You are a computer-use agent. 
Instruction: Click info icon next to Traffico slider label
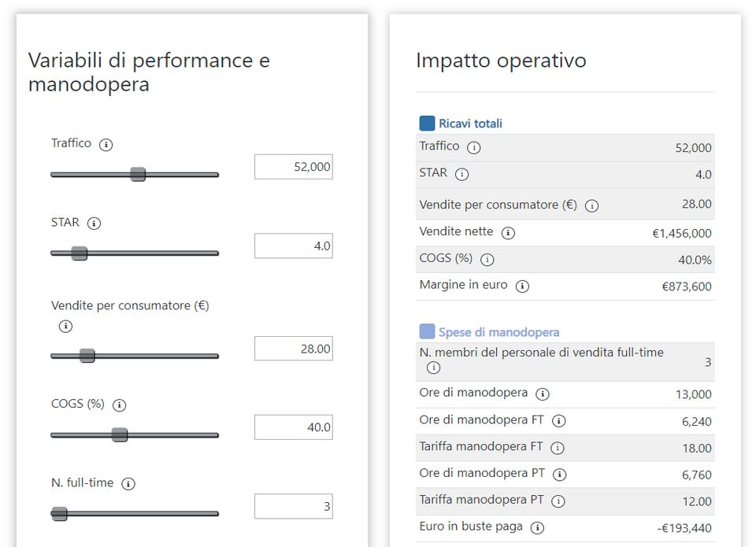tap(106, 145)
